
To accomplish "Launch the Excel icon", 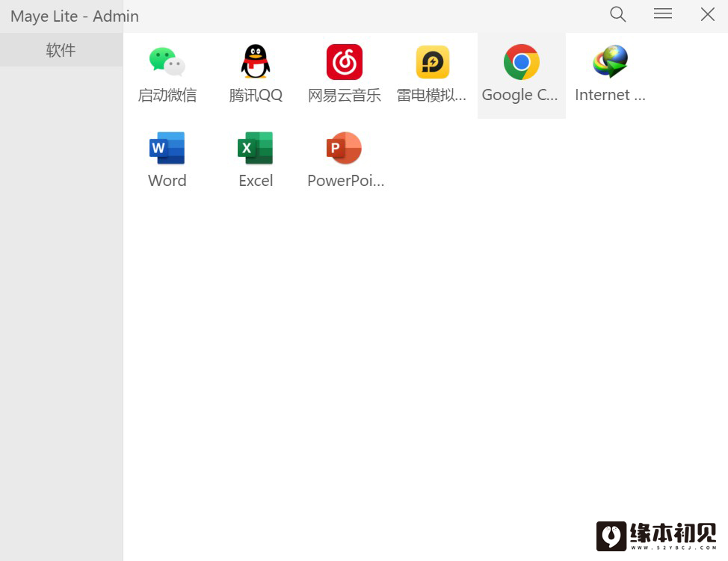I will pyautogui.click(x=256, y=148).
